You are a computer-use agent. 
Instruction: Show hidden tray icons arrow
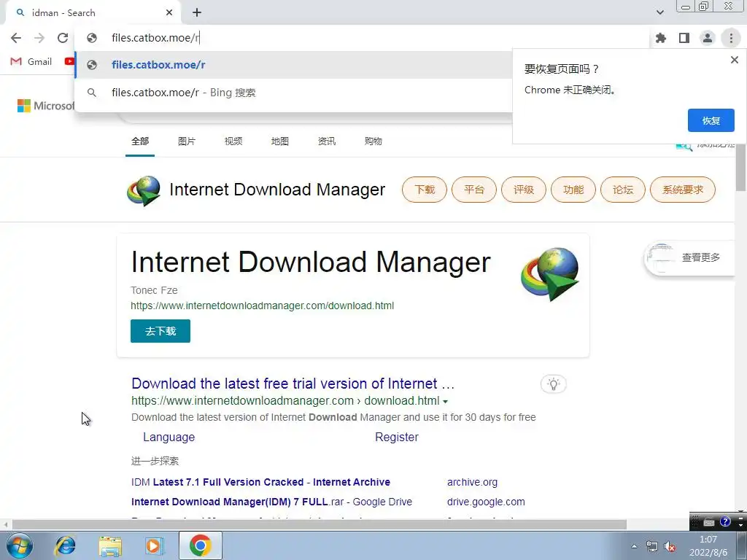[x=634, y=546]
